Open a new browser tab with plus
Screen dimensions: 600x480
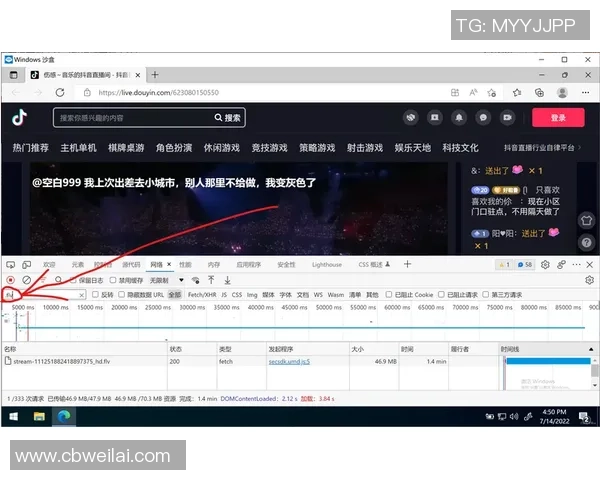pos(155,75)
